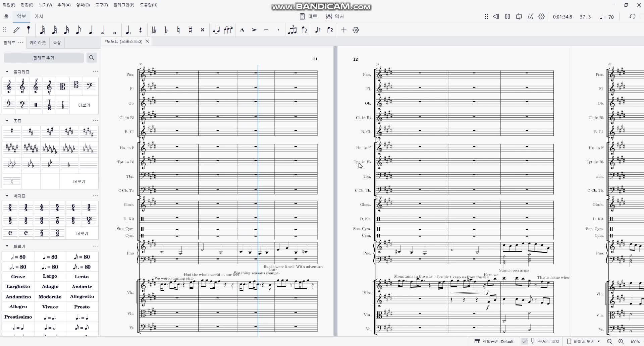The width and height of the screenshot is (644, 346).
Task: Open the mixer (믹서) panel
Action: pyautogui.click(x=335, y=16)
